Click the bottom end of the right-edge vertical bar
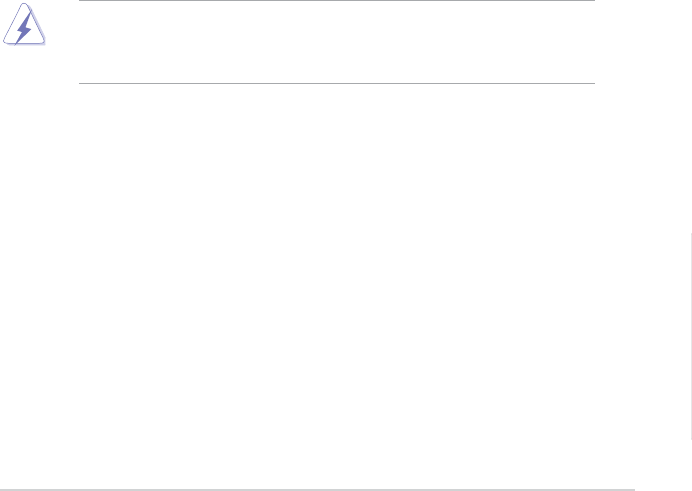This screenshot has width=692, height=491. click(691, 436)
